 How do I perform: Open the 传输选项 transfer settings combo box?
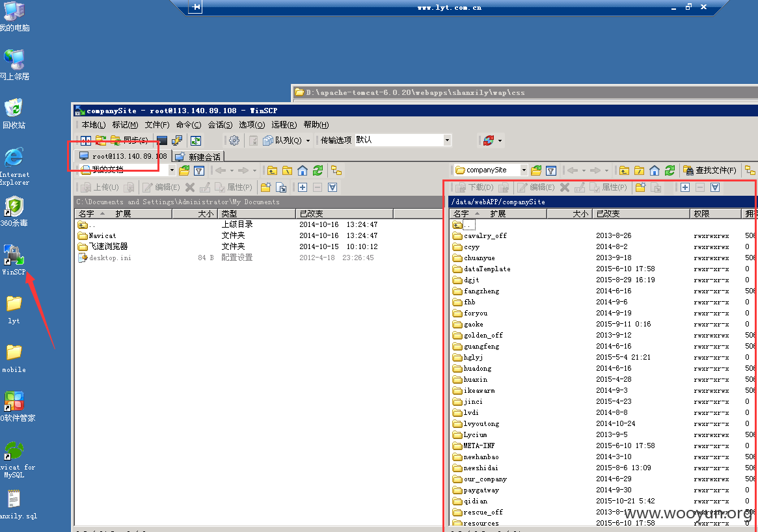click(x=403, y=140)
